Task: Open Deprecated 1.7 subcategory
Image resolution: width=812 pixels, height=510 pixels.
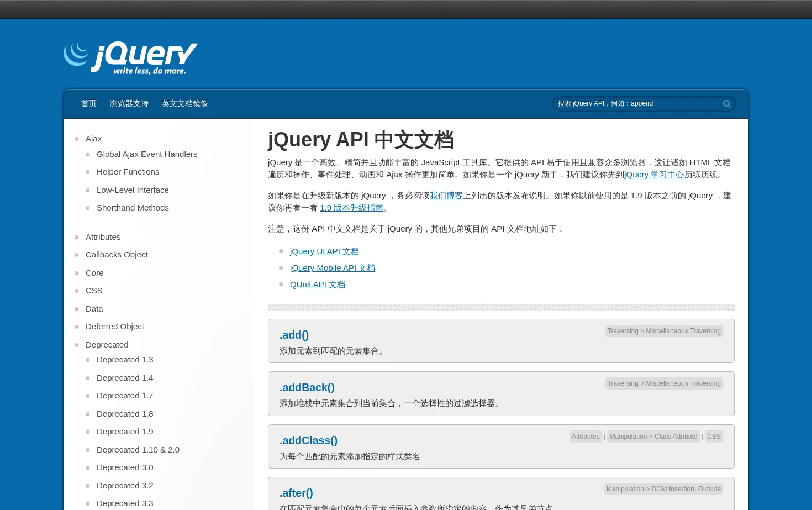Action: 125,396
